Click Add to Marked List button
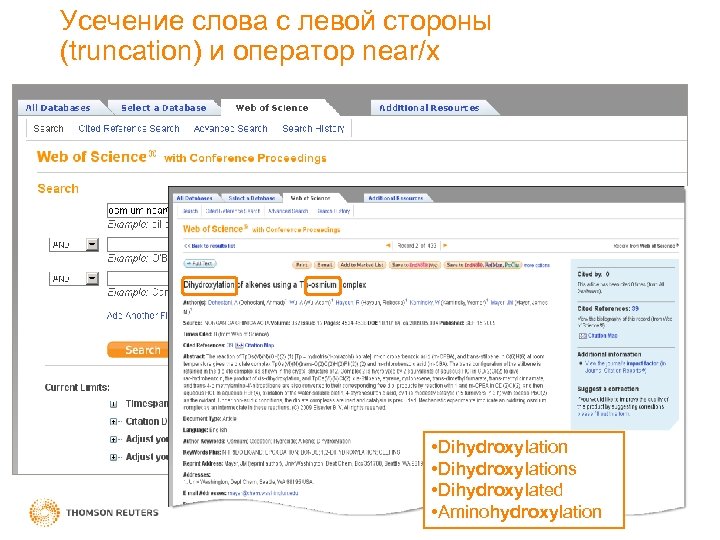Image resolution: width=720 pixels, height=540 pixels. point(361,265)
